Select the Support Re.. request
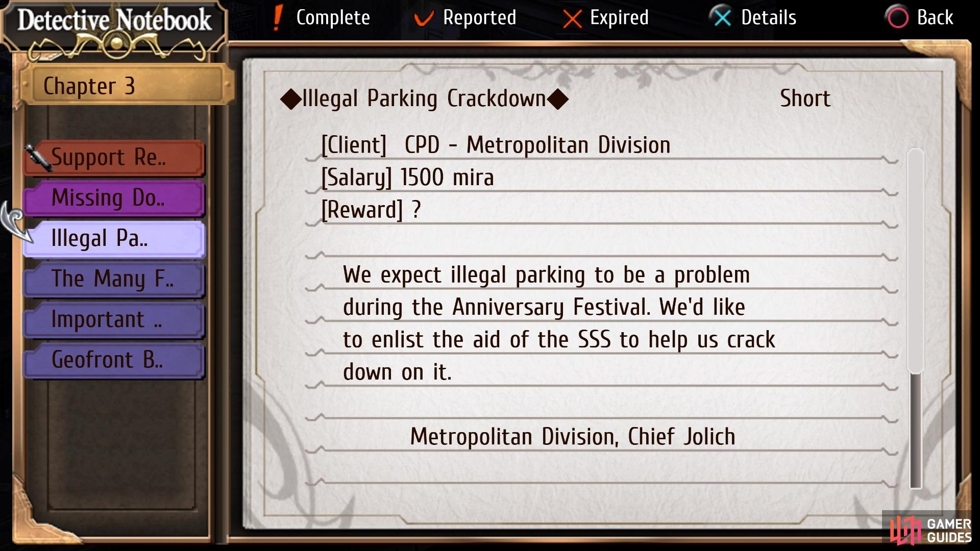Viewport: 980px width, 551px height. pyautogui.click(x=114, y=158)
